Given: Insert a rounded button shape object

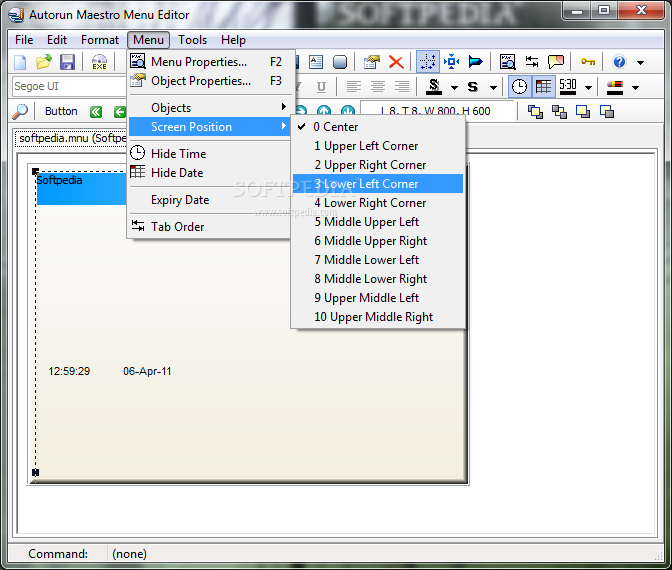Looking at the screenshot, I should pos(340,62).
